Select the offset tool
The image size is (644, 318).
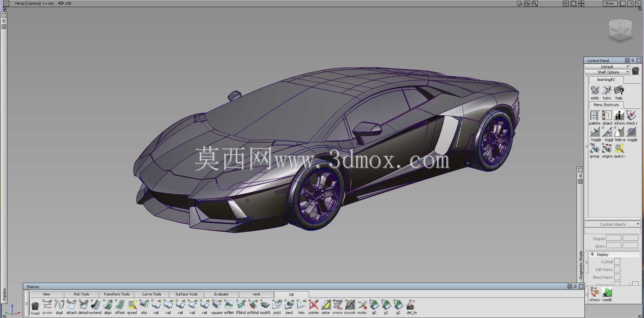(120, 305)
